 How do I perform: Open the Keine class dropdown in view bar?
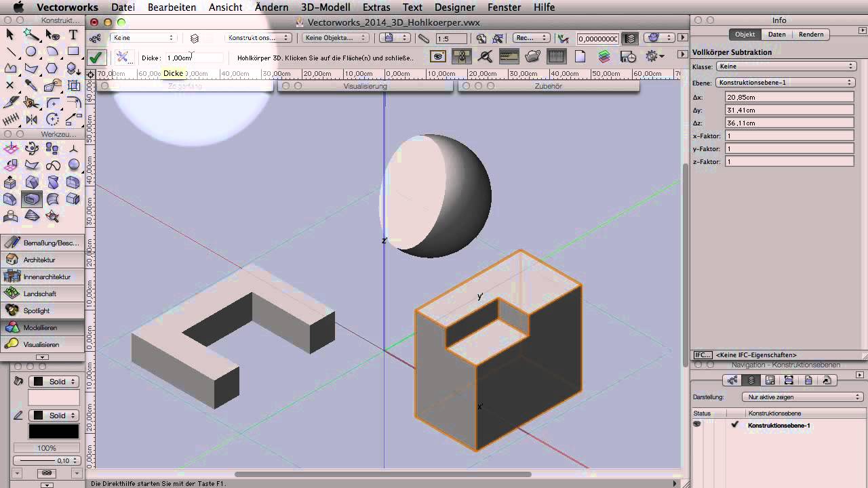(x=142, y=38)
